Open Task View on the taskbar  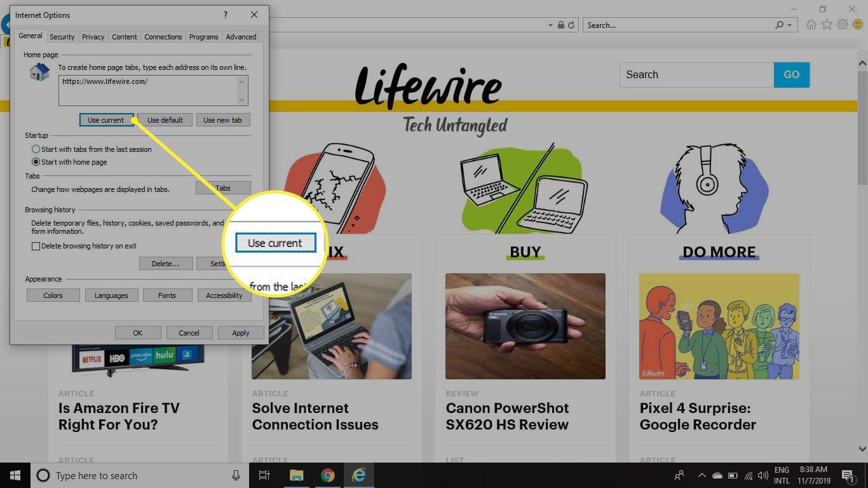264,475
